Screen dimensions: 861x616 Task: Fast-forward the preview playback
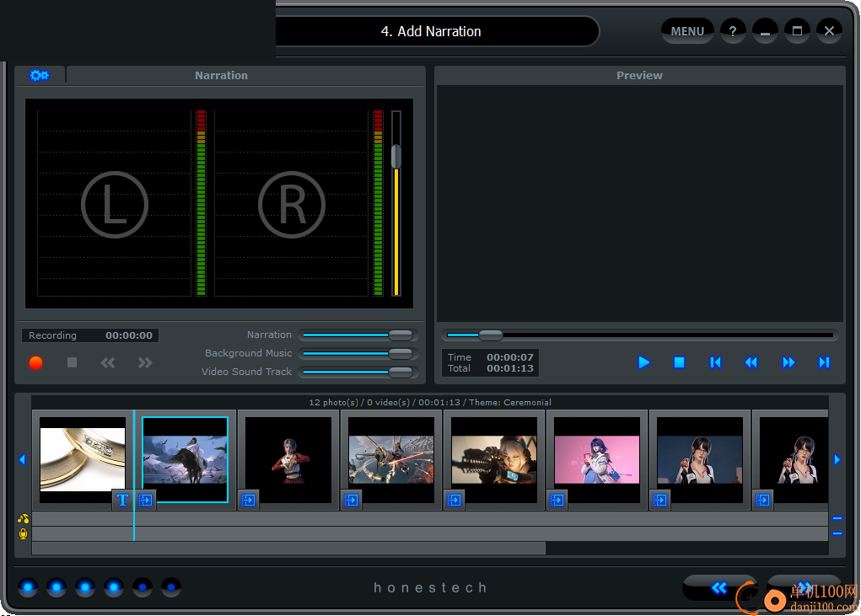788,362
